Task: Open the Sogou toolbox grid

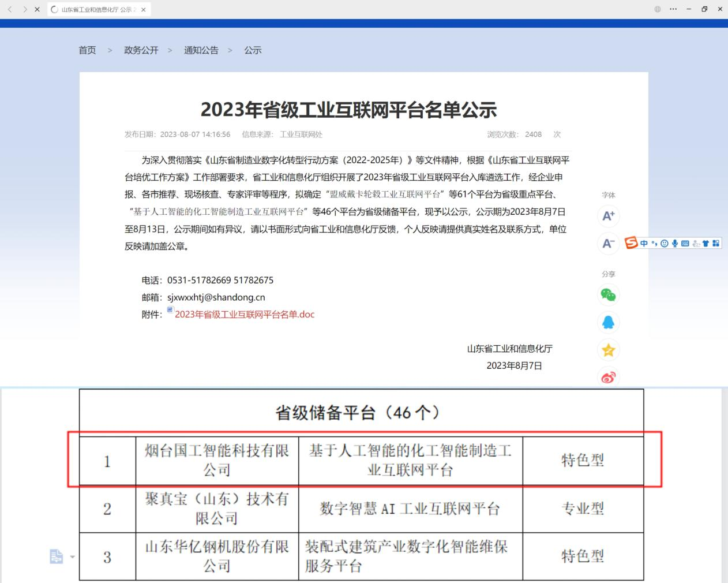Action: [716, 244]
